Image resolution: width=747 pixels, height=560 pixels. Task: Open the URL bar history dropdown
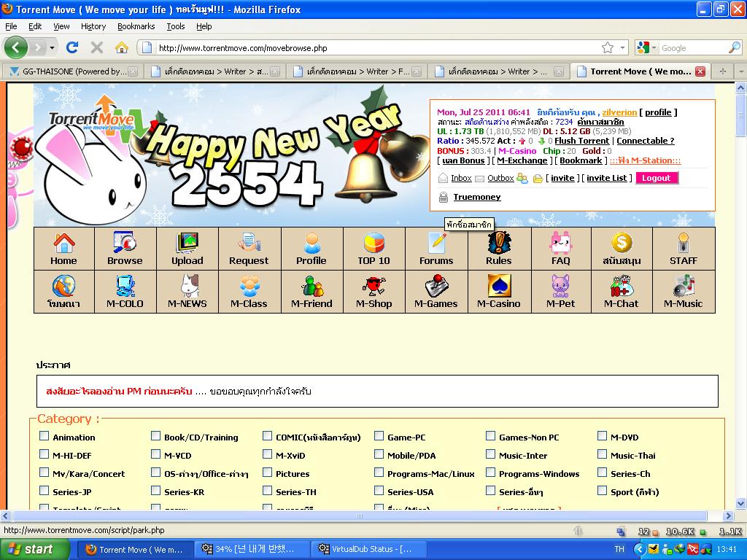point(622,47)
